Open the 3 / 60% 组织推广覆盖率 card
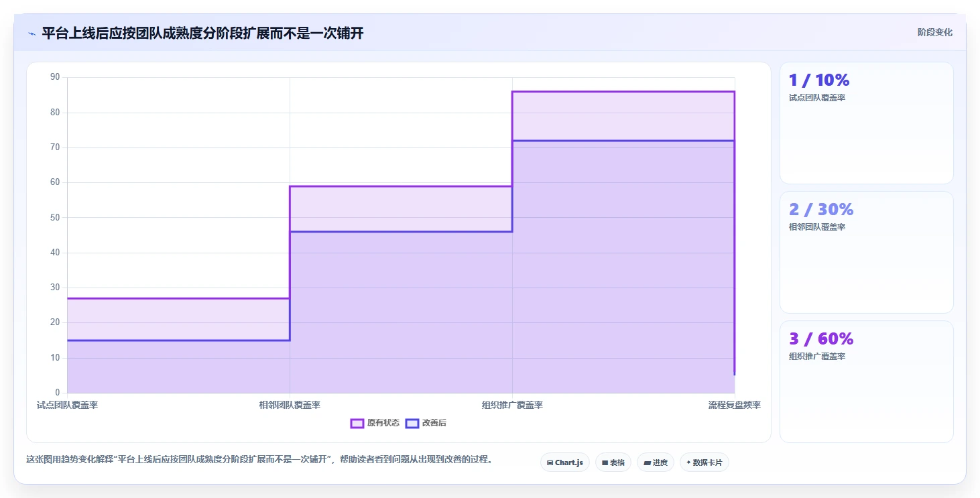The image size is (980, 498). [867, 381]
